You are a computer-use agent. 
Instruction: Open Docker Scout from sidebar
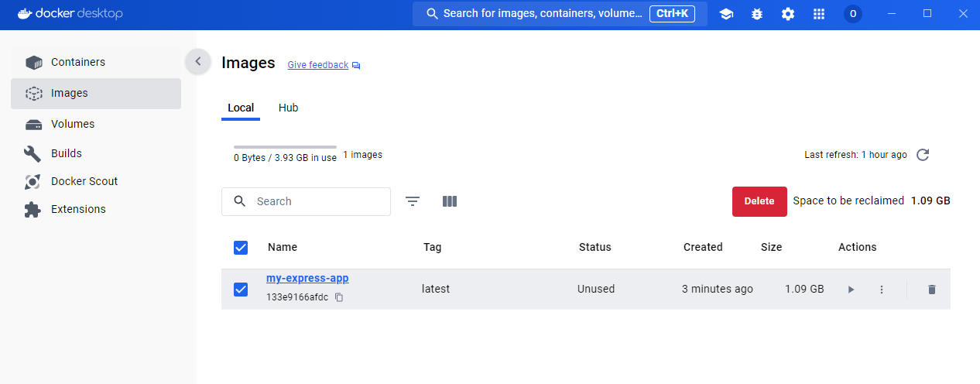96,181
